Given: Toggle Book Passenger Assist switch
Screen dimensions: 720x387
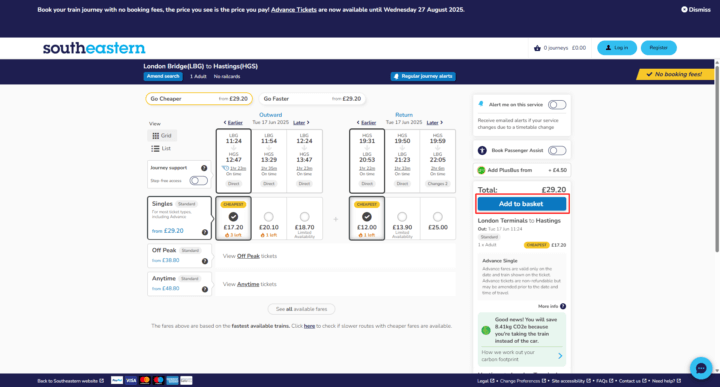Looking at the screenshot, I should coord(557,151).
